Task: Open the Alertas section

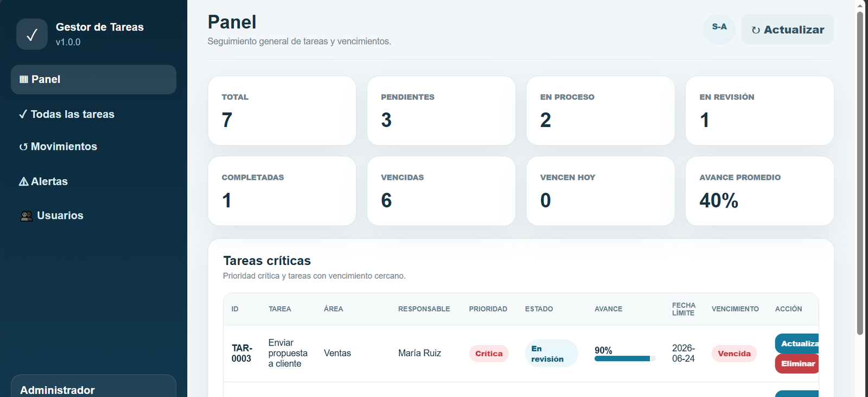Action: [x=93, y=181]
